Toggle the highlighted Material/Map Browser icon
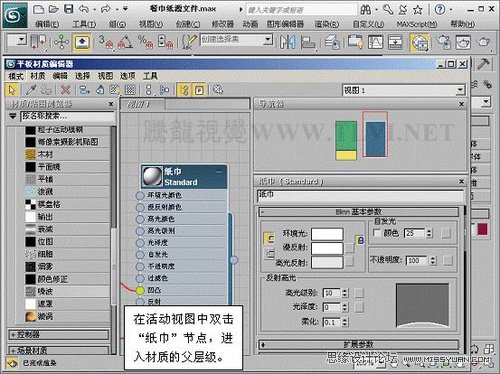Screen dimensions: 500x374 (x=184, y=90)
